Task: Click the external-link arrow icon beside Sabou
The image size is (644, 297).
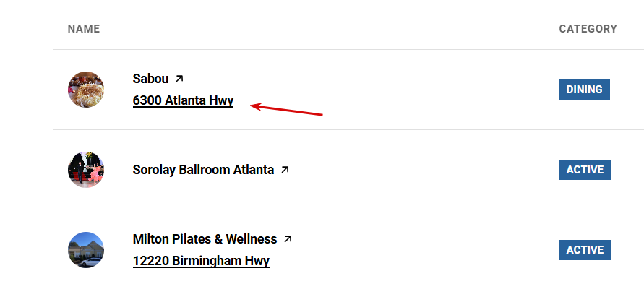Action: (179, 78)
